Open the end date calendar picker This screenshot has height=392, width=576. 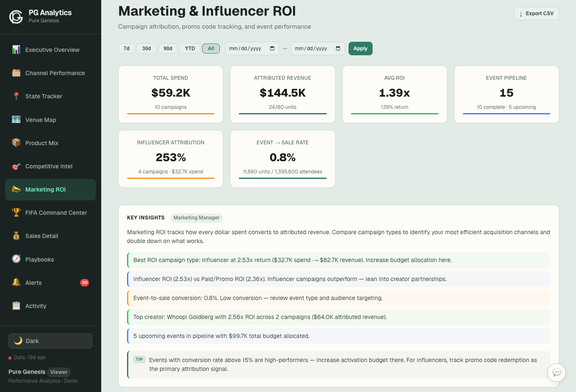tap(338, 48)
